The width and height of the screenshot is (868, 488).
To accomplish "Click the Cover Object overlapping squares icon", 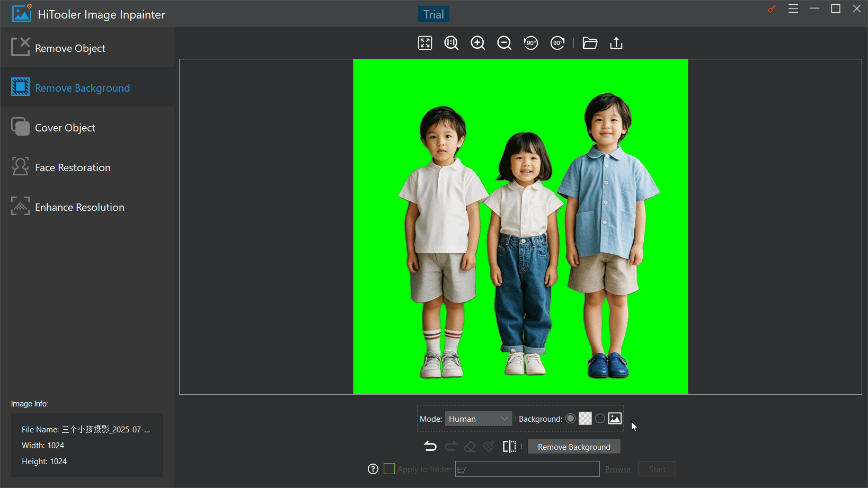I will (20, 127).
